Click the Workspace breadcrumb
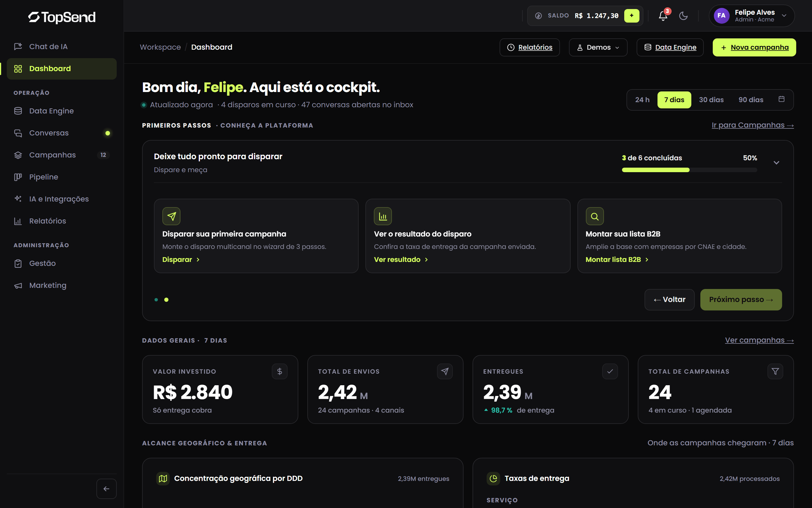 [x=160, y=47]
